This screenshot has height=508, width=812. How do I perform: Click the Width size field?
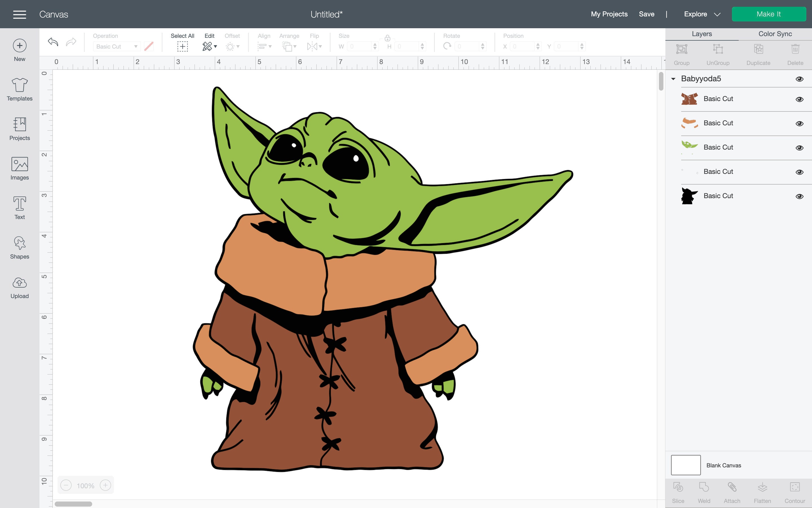(x=362, y=46)
